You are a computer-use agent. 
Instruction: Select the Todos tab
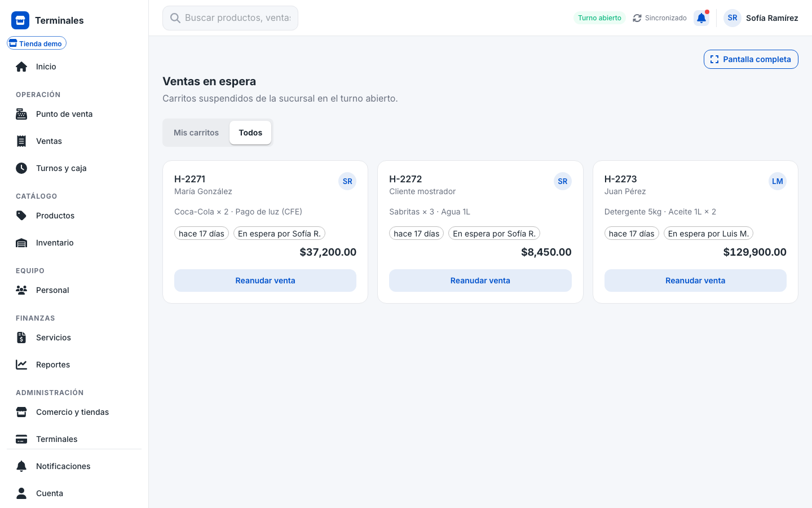click(x=250, y=133)
